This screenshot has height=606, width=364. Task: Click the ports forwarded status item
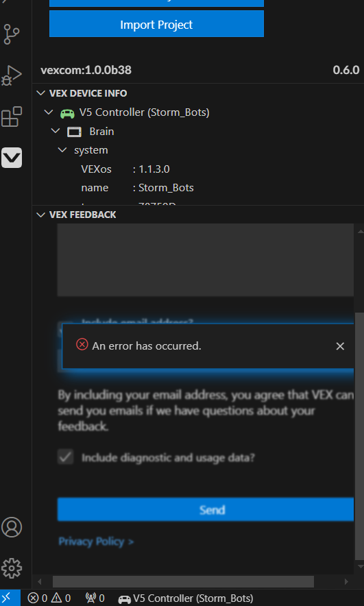coord(95,598)
